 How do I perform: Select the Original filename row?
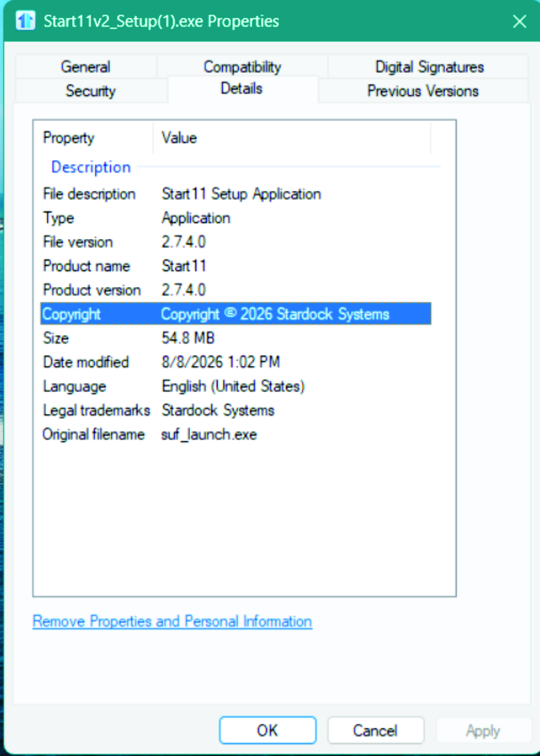[x=236, y=435]
